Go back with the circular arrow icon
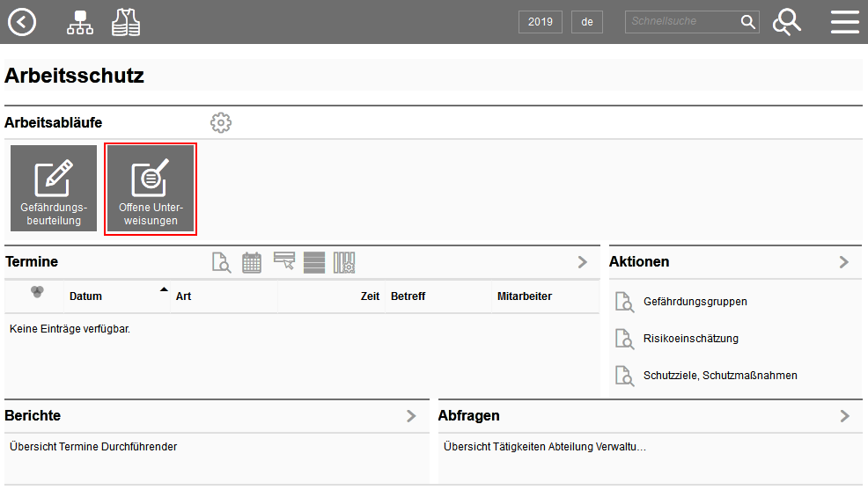Screen dimensions: 868x490 pos(22,22)
